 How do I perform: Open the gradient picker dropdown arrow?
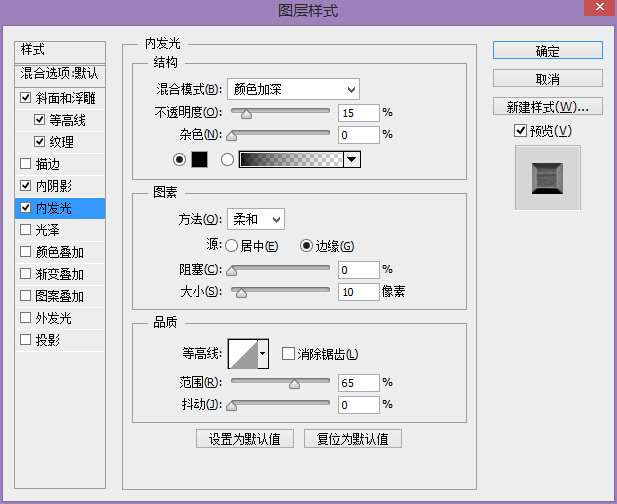pos(351,159)
